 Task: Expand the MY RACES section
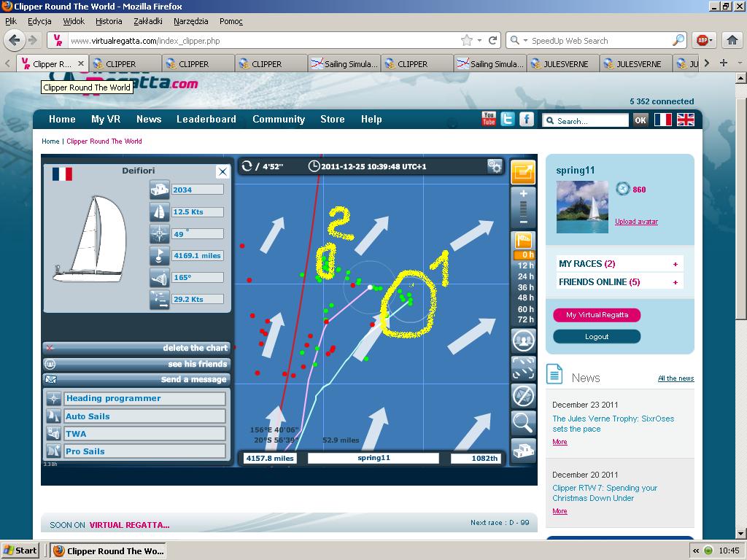coord(675,264)
